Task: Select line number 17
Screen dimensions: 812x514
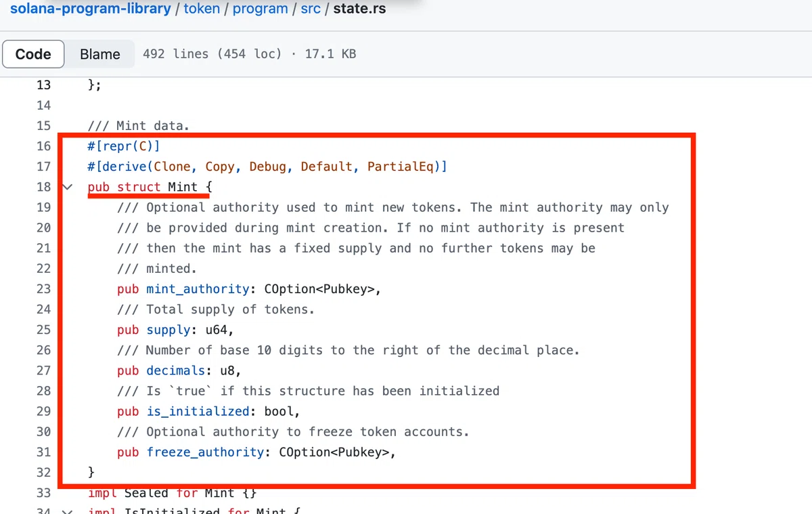Action: 43,166
